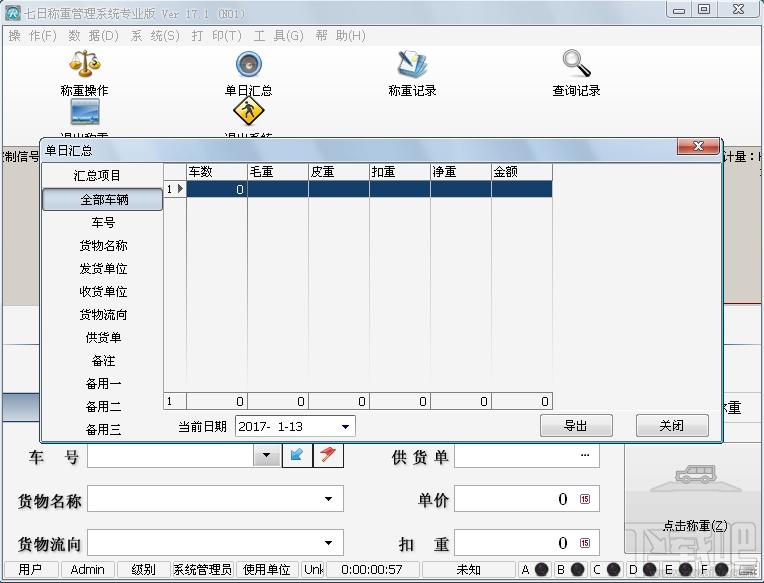This screenshot has height=583, width=764.
Task: Select 货物名称 in summary list
Action: (103, 245)
